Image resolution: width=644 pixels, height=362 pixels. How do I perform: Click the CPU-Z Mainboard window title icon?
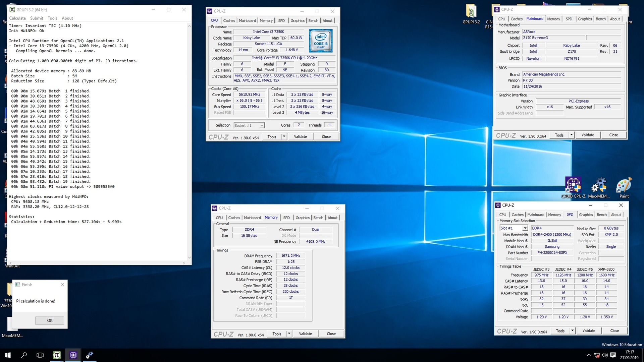click(x=497, y=9)
